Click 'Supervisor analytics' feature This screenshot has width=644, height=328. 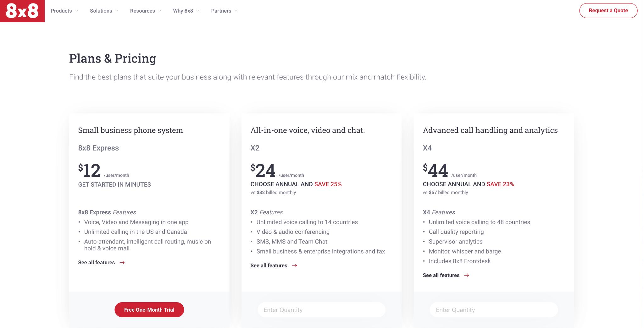click(456, 242)
